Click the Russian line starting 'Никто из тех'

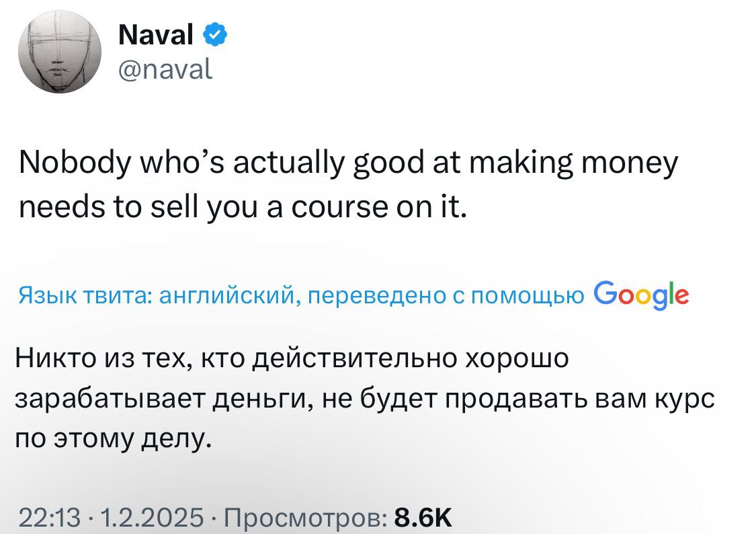[292, 358]
